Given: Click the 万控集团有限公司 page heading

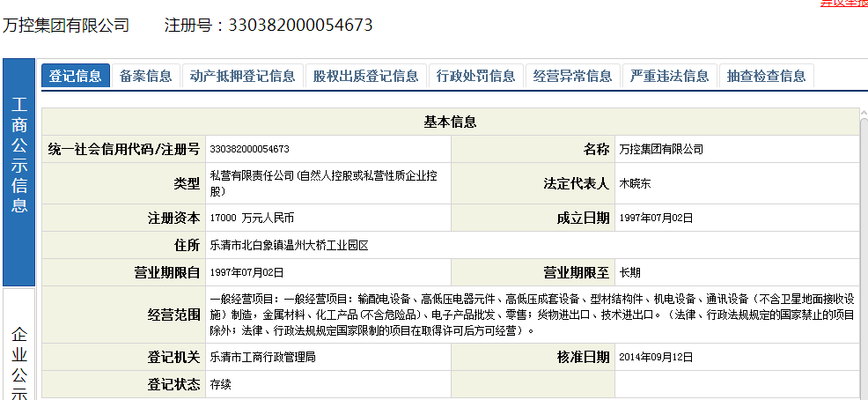Looking at the screenshot, I should [x=66, y=26].
